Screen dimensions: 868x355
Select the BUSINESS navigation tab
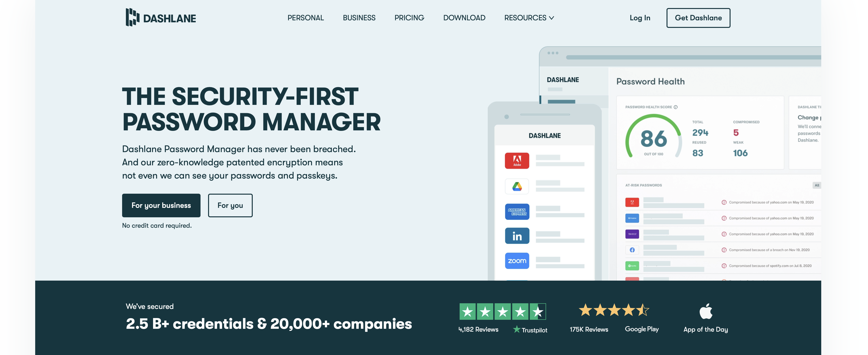[359, 18]
